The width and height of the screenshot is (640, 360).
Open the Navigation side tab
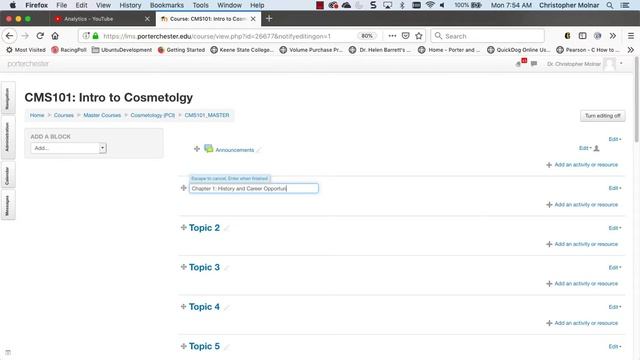coord(8,98)
